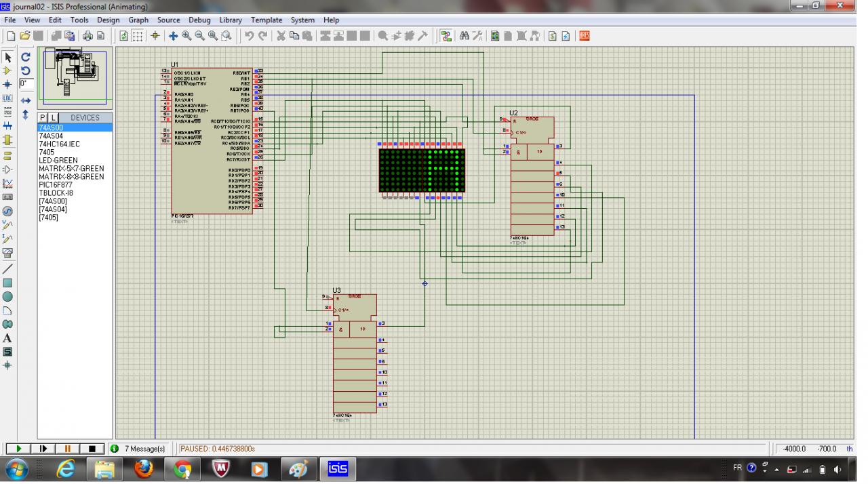Click the schematic overview thumbnail
Image resolution: width=868 pixels, height=484 pixels.
(75, 76)
